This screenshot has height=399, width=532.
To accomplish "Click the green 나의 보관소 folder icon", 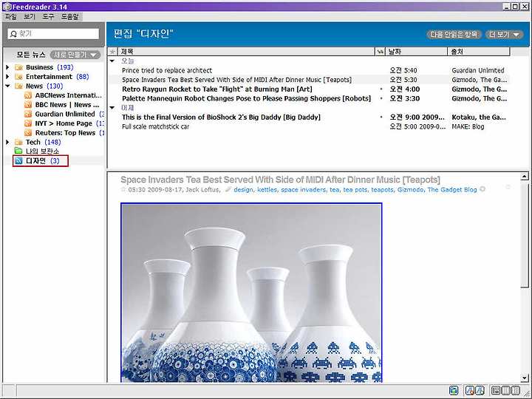I will 18,151.
